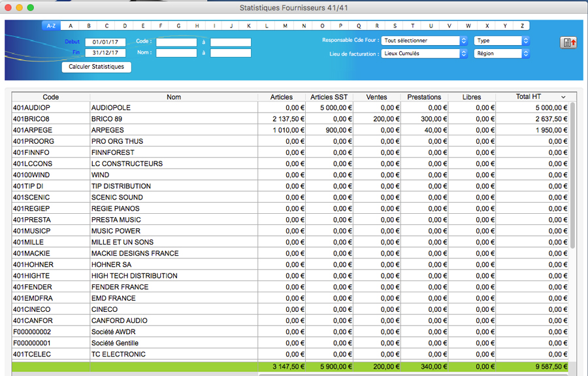Select the REGIE PIANOS row

coord(290,209)
